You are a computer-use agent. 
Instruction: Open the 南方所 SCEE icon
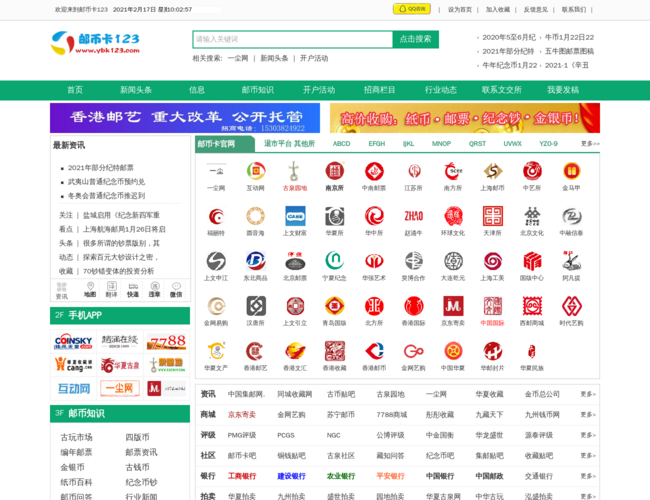click(x=453, y=171)
